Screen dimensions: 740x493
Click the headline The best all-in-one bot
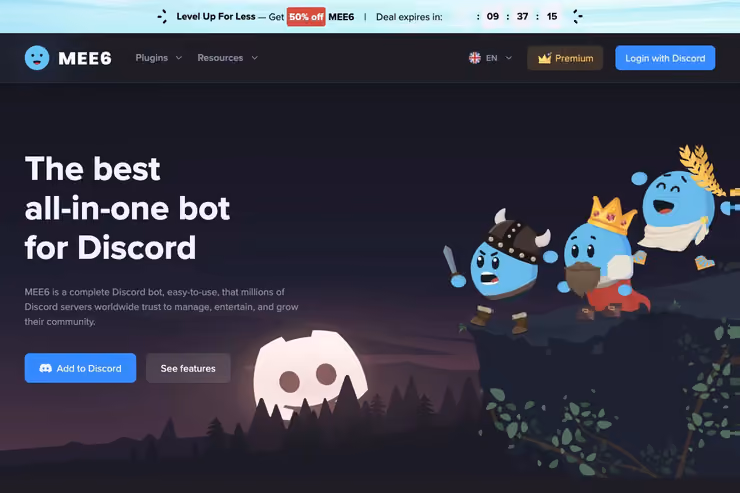click(127, 208)
